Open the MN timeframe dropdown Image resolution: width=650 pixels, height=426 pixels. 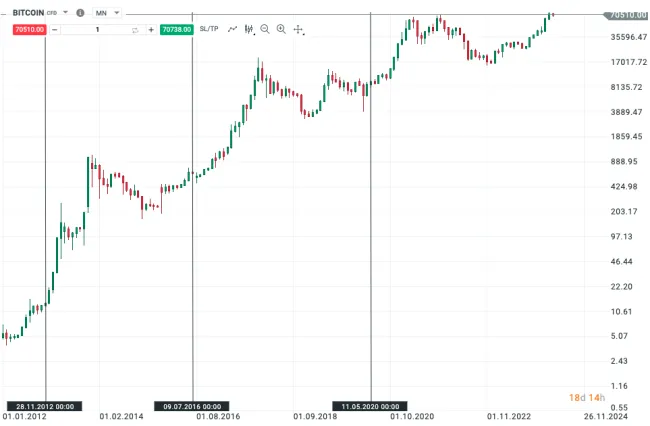[107, 13]
